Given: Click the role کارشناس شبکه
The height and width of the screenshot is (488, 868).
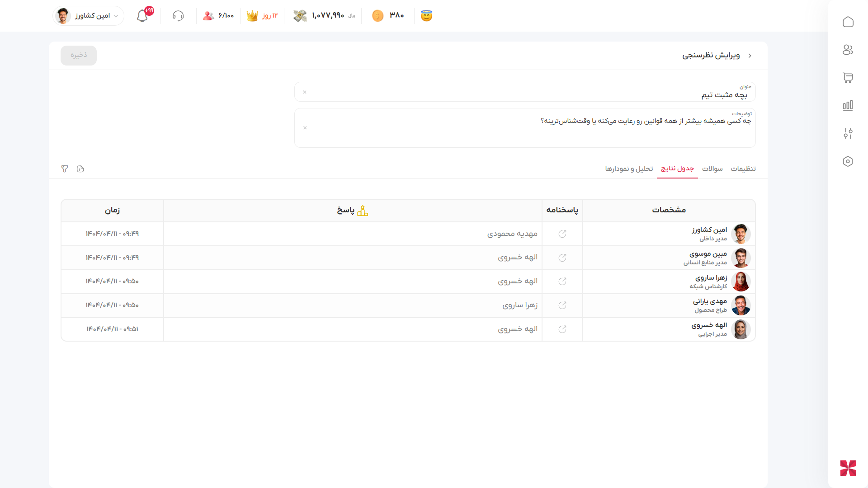Looking at the screenshot, I should pos(708,286).
